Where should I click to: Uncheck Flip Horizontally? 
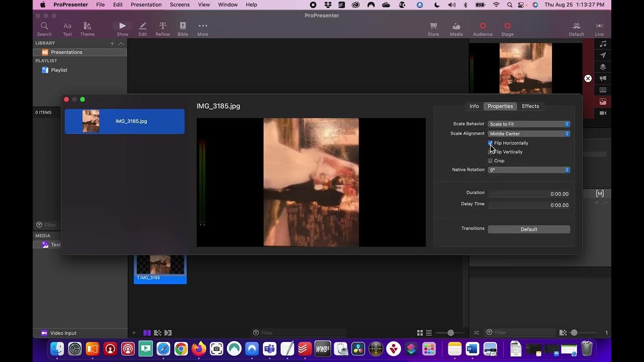pos(490,143)
